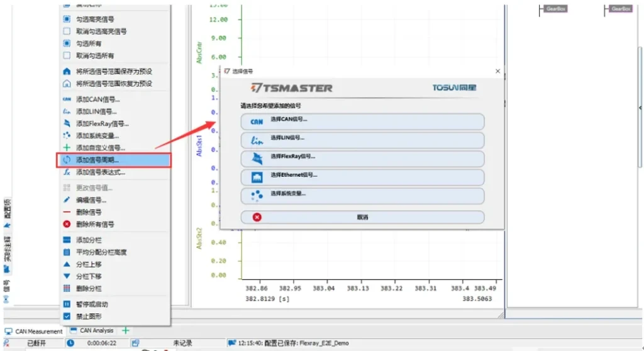Close the 选择信号 dialog window

coord(497,72)
